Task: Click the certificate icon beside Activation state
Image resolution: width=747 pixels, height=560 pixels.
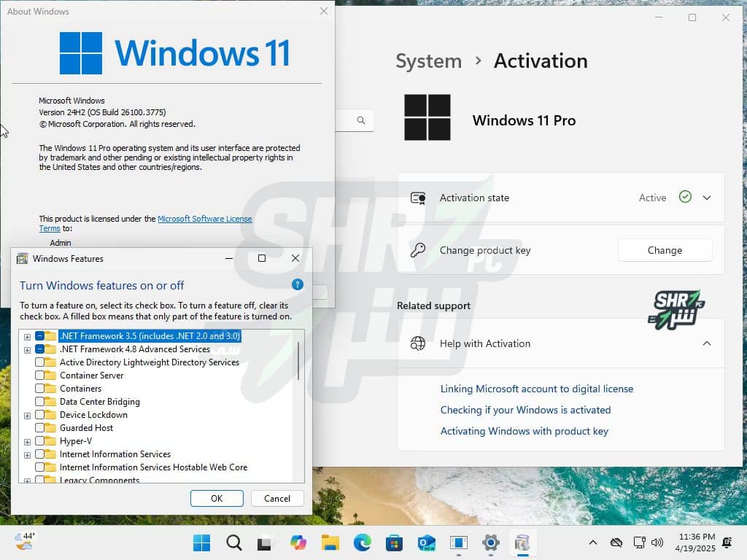Action: click(x=418, y=198)
